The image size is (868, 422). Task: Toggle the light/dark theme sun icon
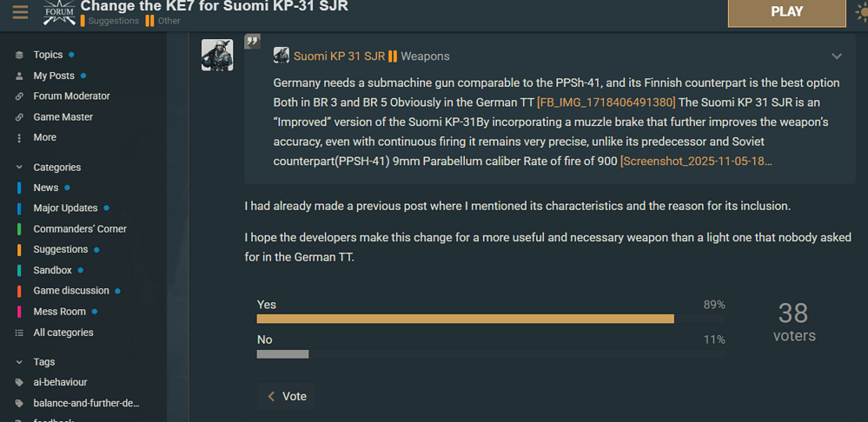tap(860, 12)
